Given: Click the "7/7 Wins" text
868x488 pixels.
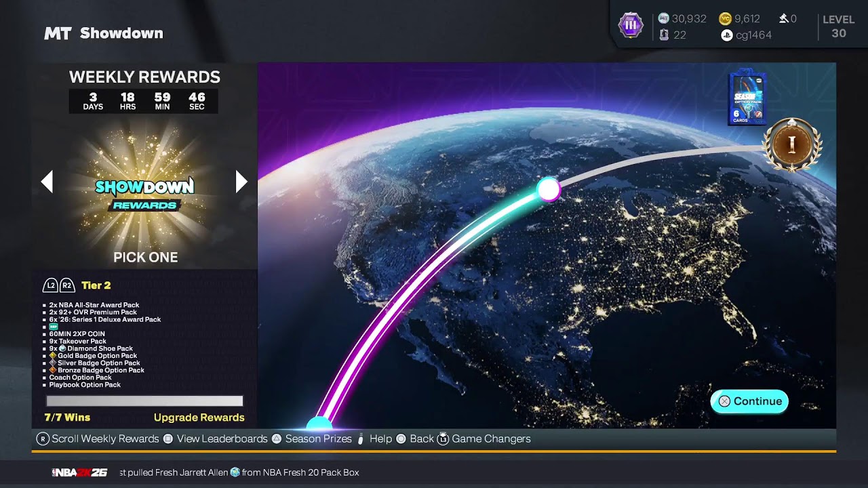Looking at the screenshot, I should click(67, 418).
